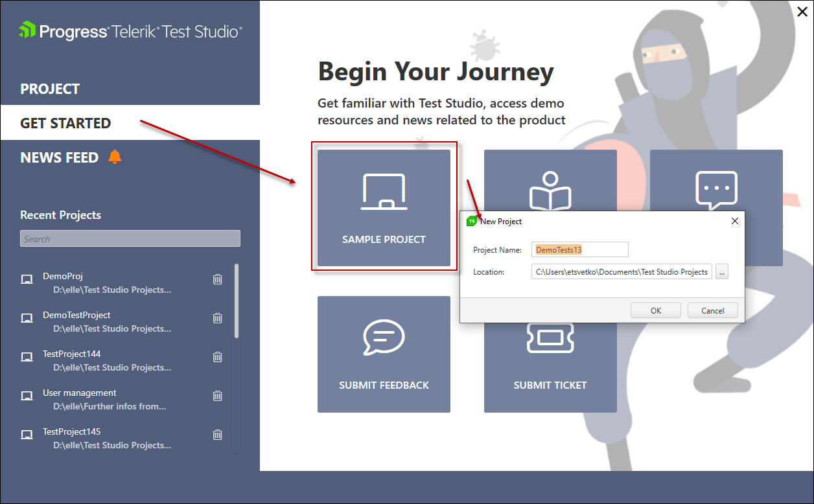Click the chat bubble with dots icon
Image resolution: width=814 pixels, height=504 pixels.
pyautogui.click(x=716, y=190)
